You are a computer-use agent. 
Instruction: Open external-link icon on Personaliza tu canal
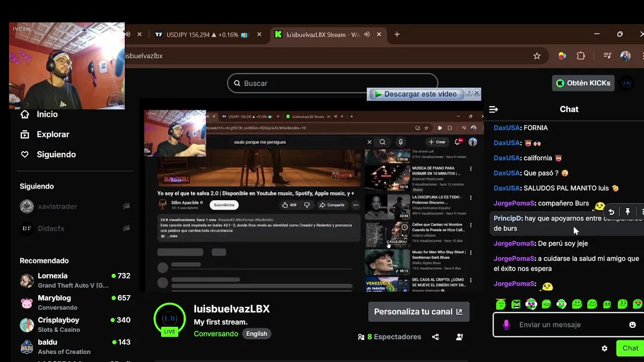point(459,312)
